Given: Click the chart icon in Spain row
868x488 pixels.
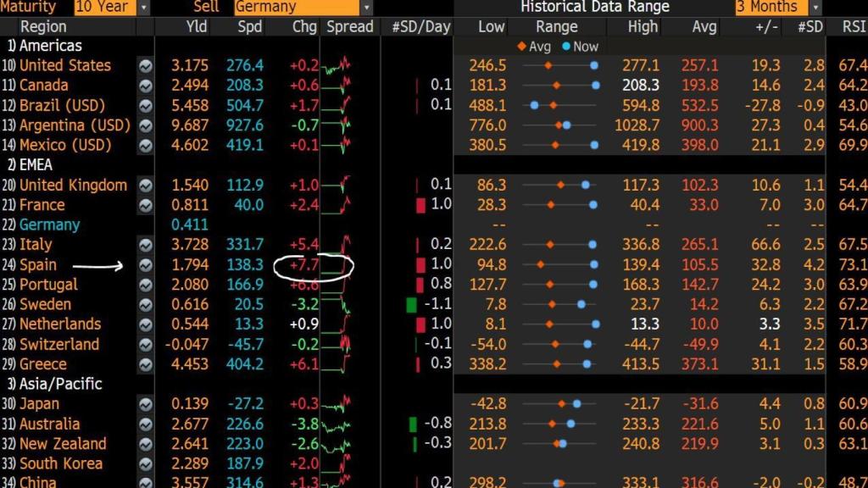Looking at the screenshot, I should 146,265.
